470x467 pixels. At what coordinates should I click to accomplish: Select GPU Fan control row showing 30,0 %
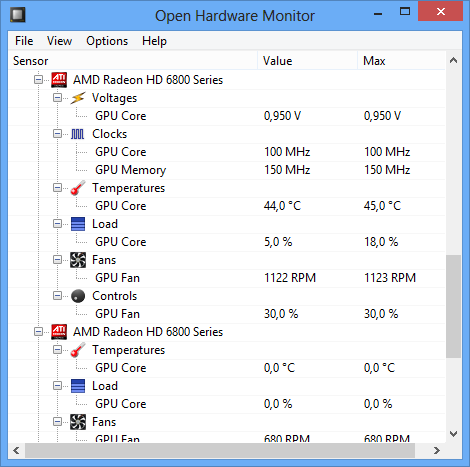227,314
